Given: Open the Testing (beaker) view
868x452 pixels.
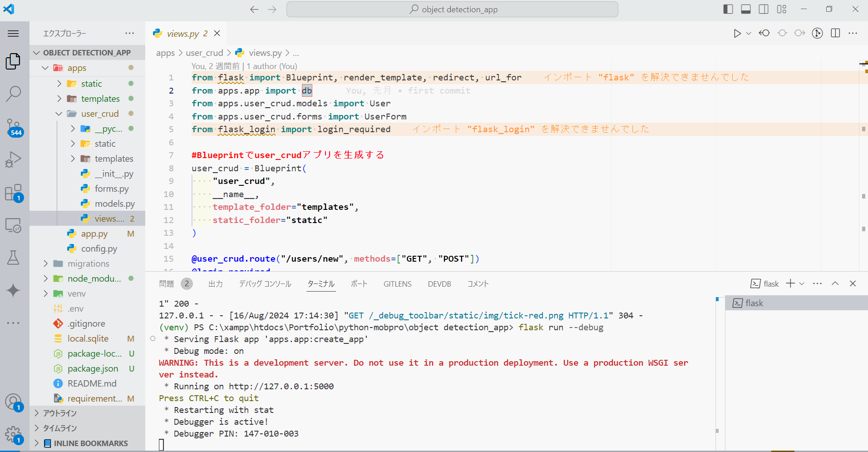Looking at the screenshot, I should (x=14, y=258).
